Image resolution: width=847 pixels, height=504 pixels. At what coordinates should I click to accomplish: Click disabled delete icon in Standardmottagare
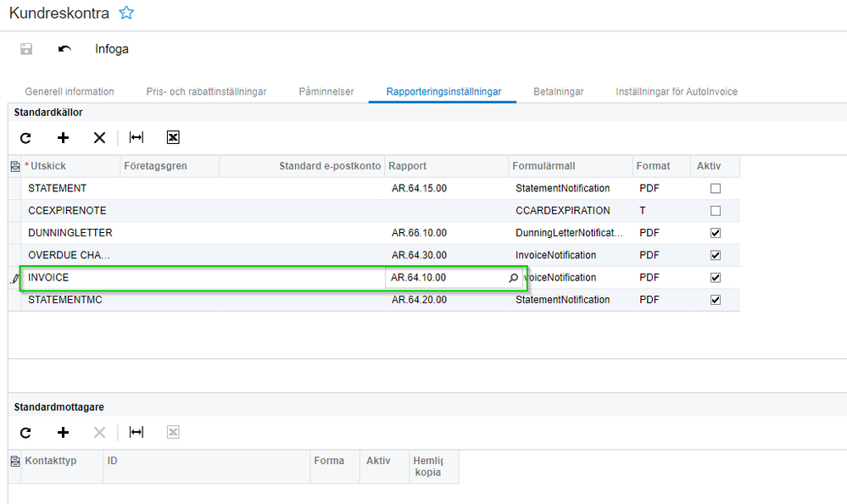pos(99,432)
